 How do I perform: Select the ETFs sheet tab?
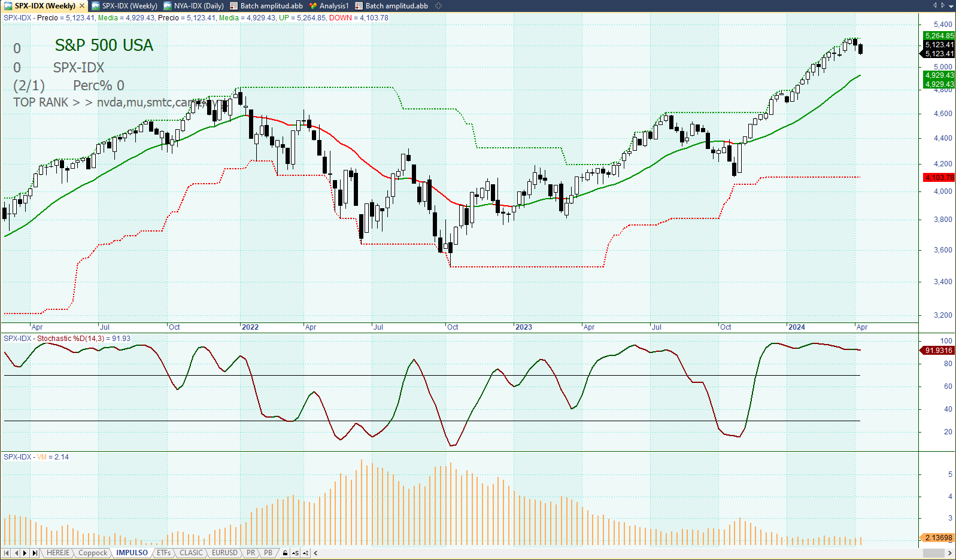(x=164, y=553)
